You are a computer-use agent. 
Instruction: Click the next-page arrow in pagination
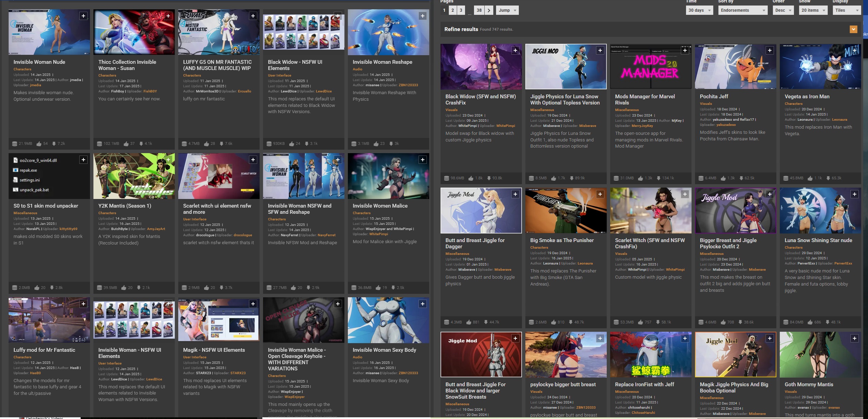pyautogui.click(x=489, y=10)
